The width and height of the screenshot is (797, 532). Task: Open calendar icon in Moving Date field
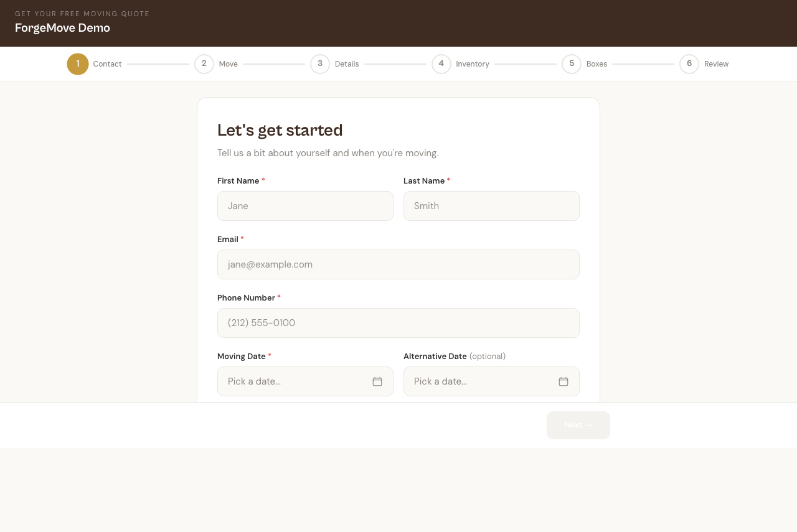[377, 381]
